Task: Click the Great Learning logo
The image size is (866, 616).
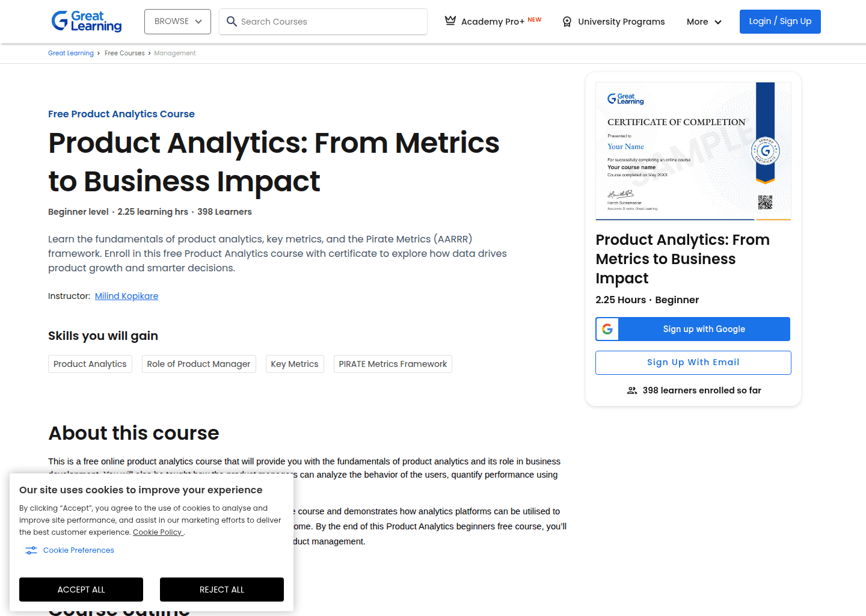Action: pyautogui.click(x=86, y=21)
